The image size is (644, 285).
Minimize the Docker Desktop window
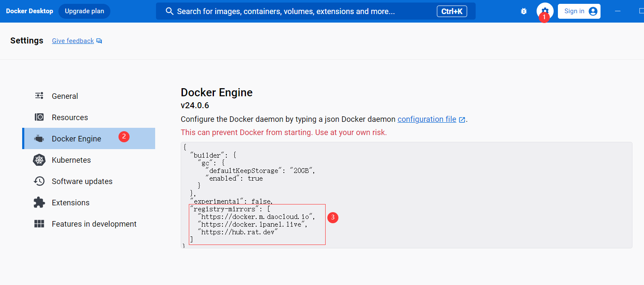tap(618, 11)
